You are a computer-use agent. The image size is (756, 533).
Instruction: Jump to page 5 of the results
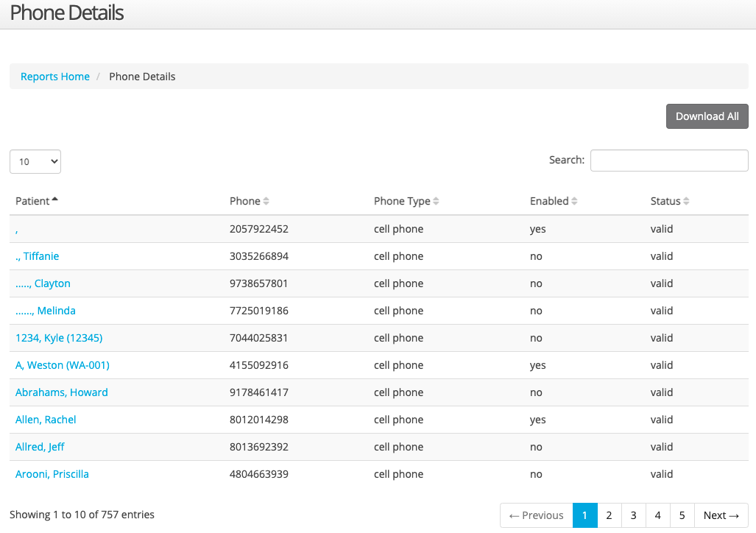[x=682, y=515]
